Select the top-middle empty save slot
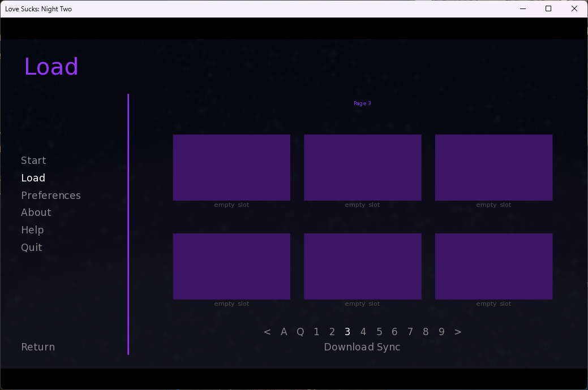This screenshot has width=588, height=390. (x=363, y=168)
